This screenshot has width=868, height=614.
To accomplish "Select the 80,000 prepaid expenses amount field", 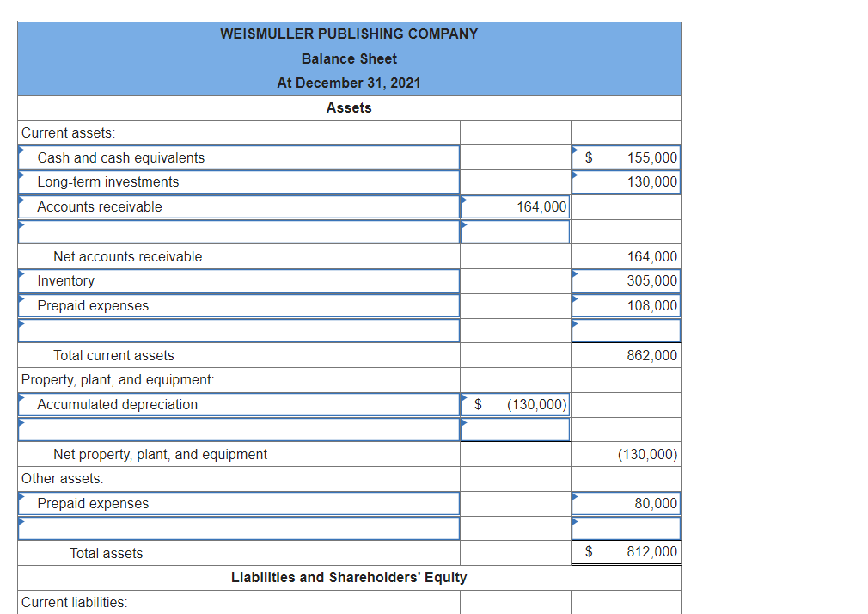I will (625, 503).
